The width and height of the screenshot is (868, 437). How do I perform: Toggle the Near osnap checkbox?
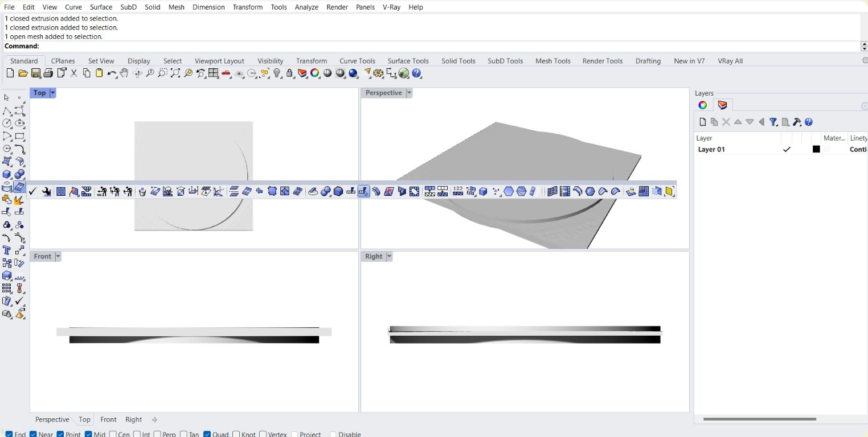(33, 434)
